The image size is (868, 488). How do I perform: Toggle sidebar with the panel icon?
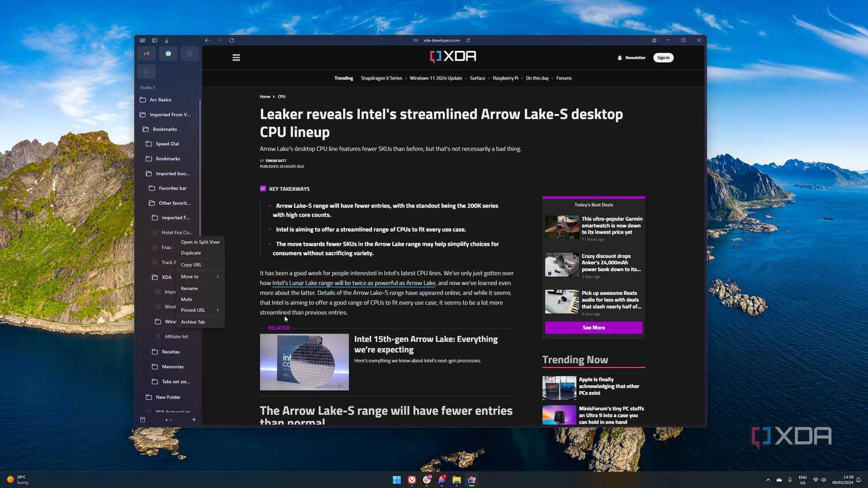coord(155,40)
